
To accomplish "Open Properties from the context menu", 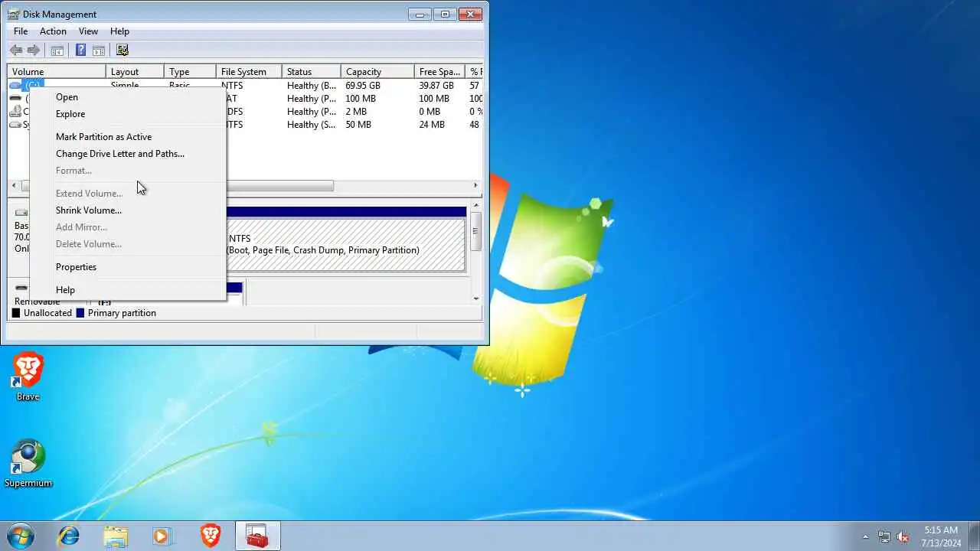I will 128,267.
